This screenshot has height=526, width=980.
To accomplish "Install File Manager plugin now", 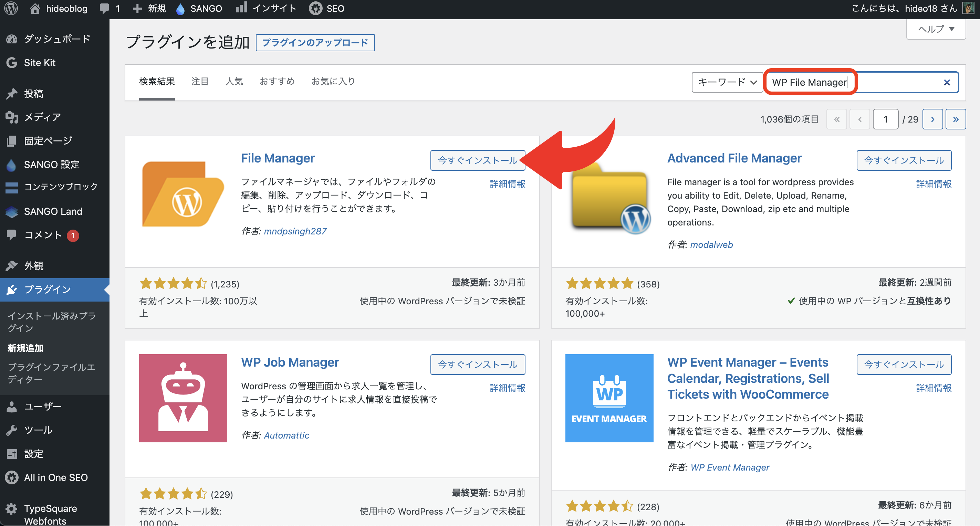I will (478, 160).
